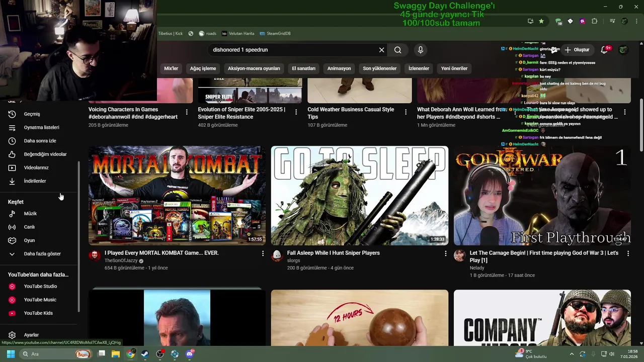644x362 pixels.
Task: Open the YouTube notifications bell
Action: coord(605,50)
